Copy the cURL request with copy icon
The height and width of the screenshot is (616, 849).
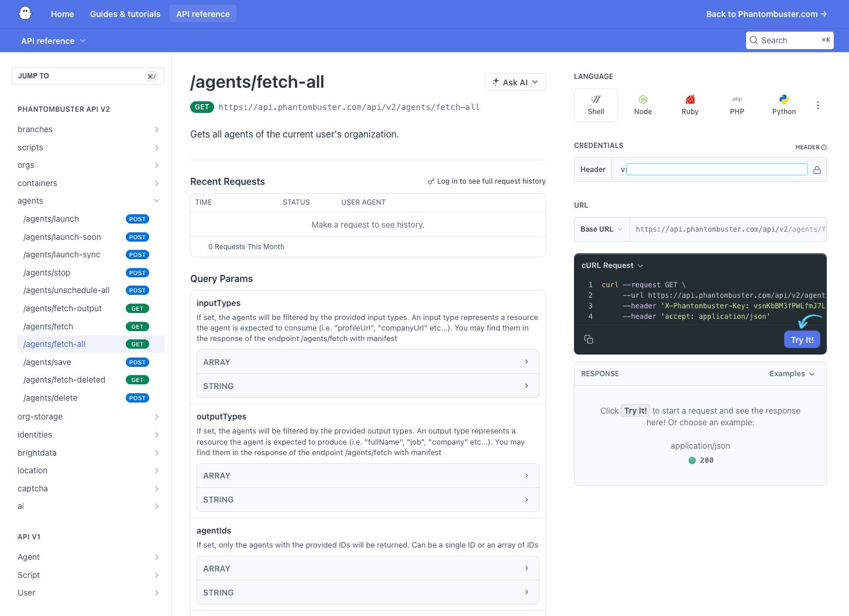(x=589, y=339)
